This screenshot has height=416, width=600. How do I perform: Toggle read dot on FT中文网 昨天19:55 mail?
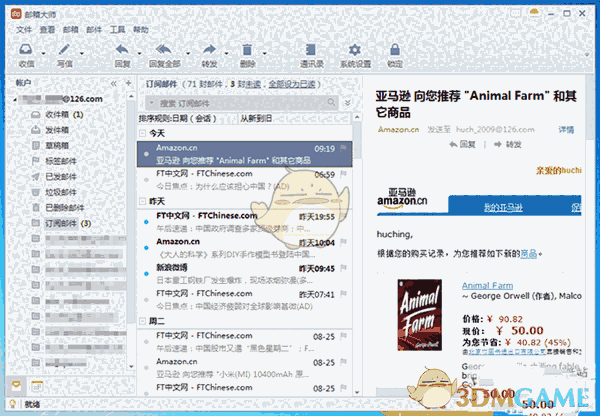(x=146, y=222)
